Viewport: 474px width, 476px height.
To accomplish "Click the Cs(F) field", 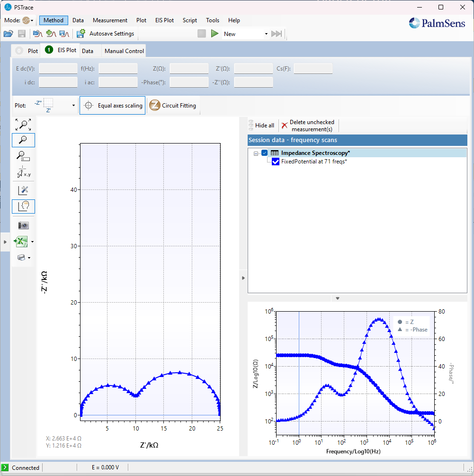I will tap(313, 69).
